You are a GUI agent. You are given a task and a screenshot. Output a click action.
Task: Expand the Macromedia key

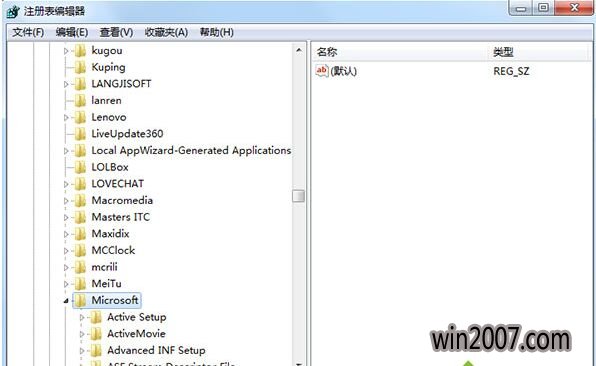(x=66, y=201)
